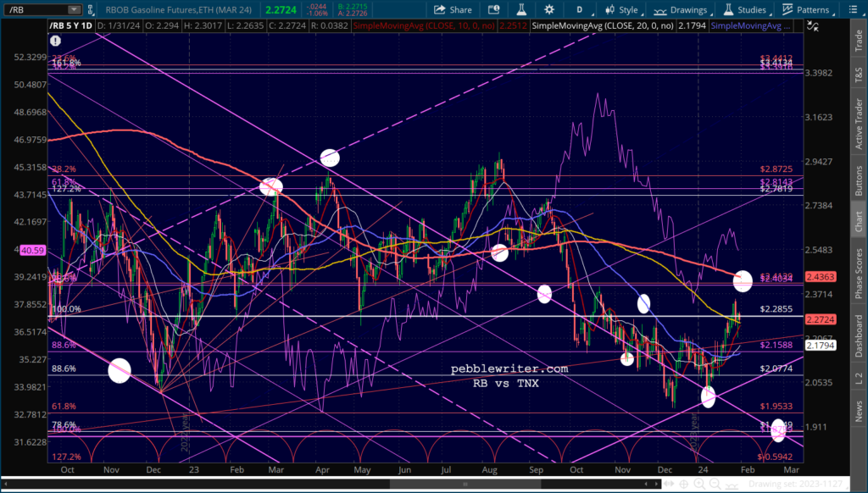Click the collapse arrows icon near price axis

(x=813, y=25)
